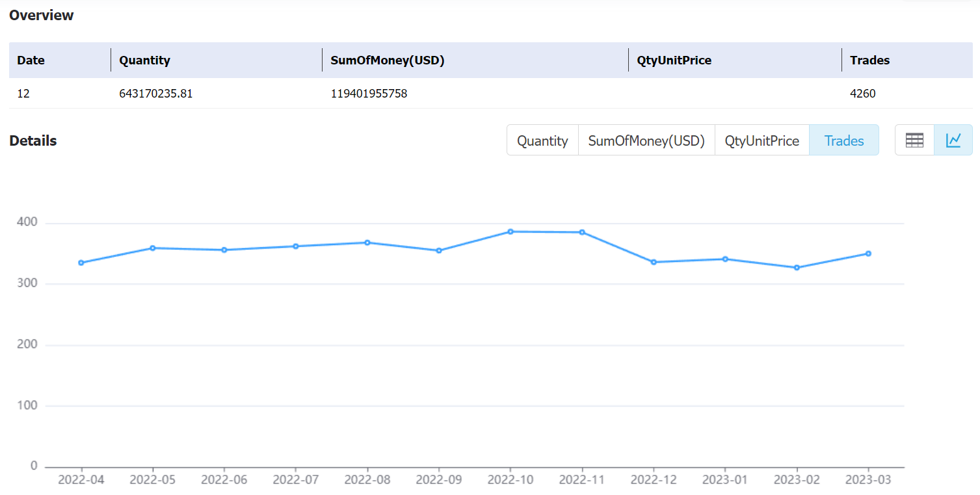Click the 100 y-axis label

click(x=27, y=405)
